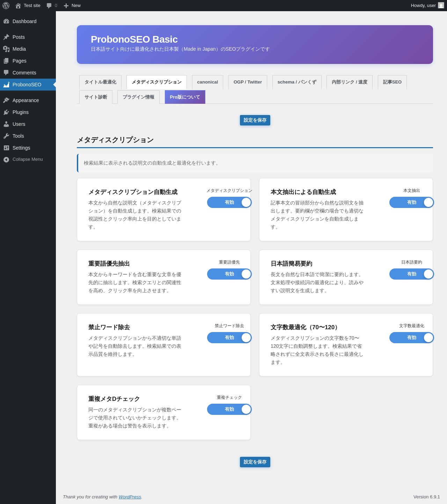The height and width of the screenshot is (504, 447).
Task: Click the Pro版について tab
Action: 185,97
